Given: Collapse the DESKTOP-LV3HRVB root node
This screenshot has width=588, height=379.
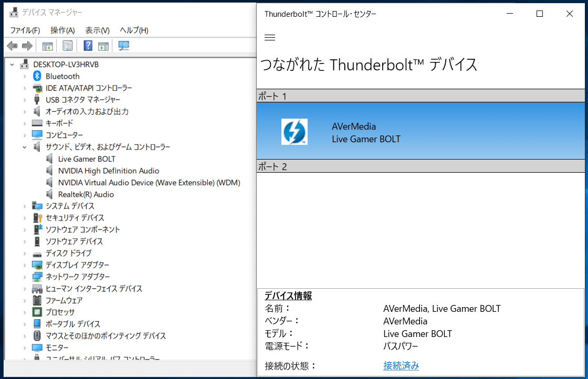Looking at the screenshot, I should [x=13, y=65].
